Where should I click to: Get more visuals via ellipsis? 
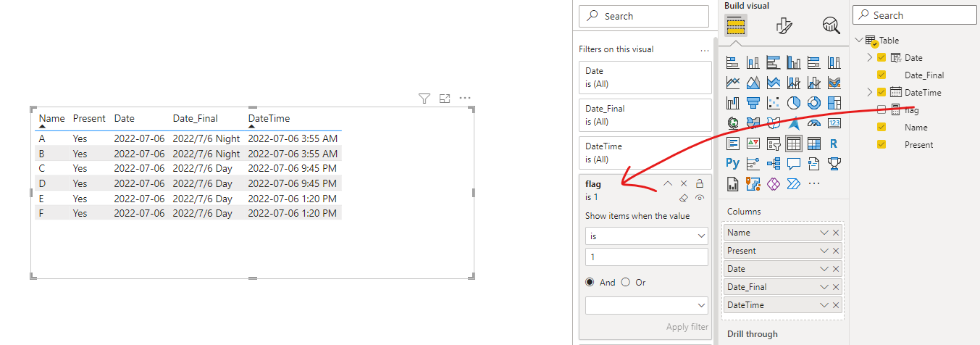click(813, 184)
